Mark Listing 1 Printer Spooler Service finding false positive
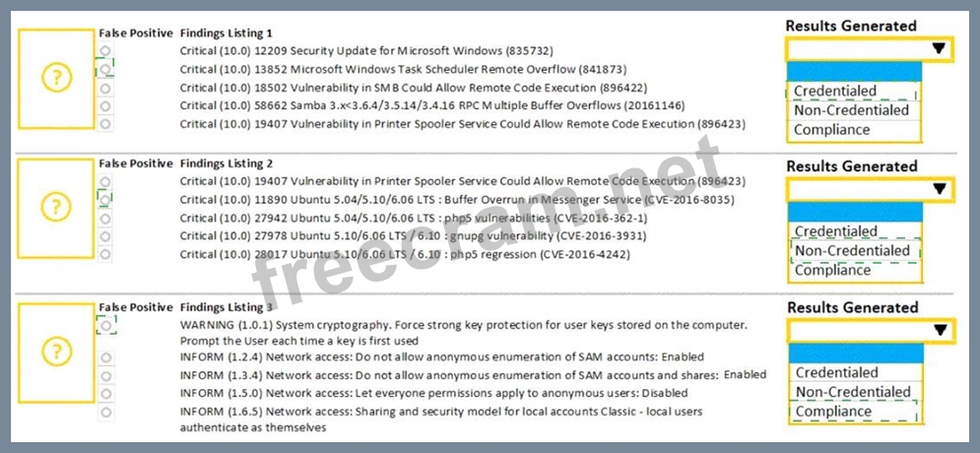 coord(105,124)
